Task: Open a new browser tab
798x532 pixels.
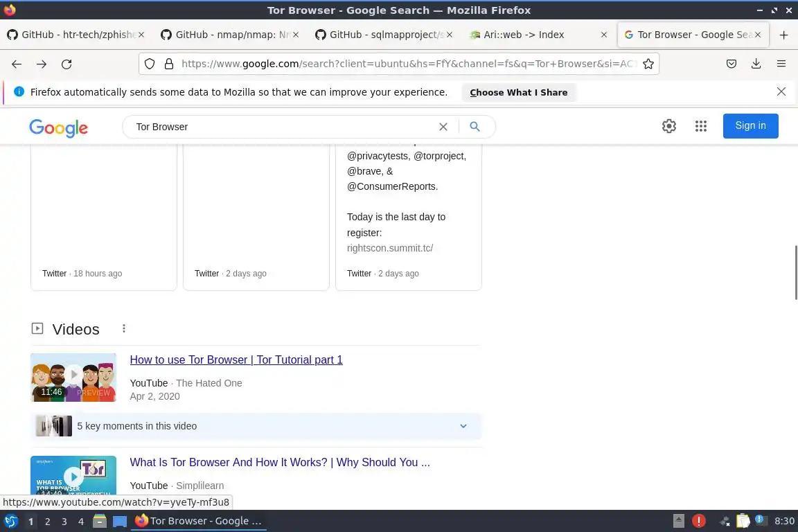Action: click(783, 35)
